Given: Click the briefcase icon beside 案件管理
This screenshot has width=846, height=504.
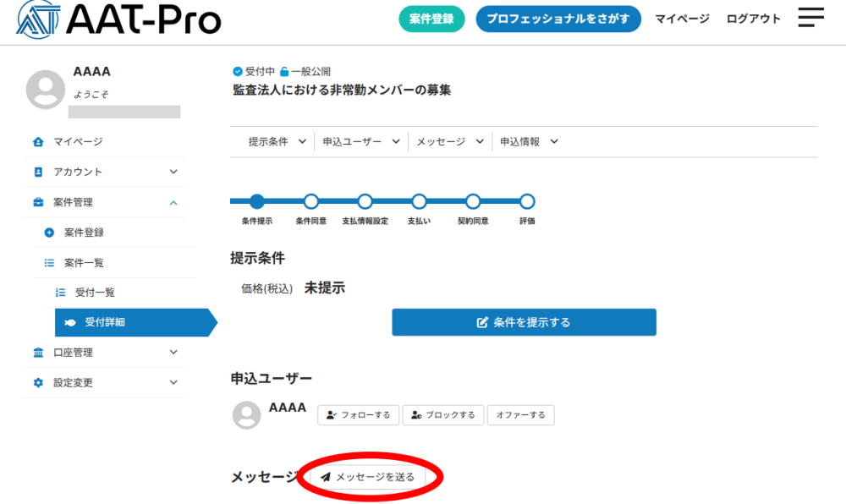Looking at the screenshot, I should click(x=38, y=202).
